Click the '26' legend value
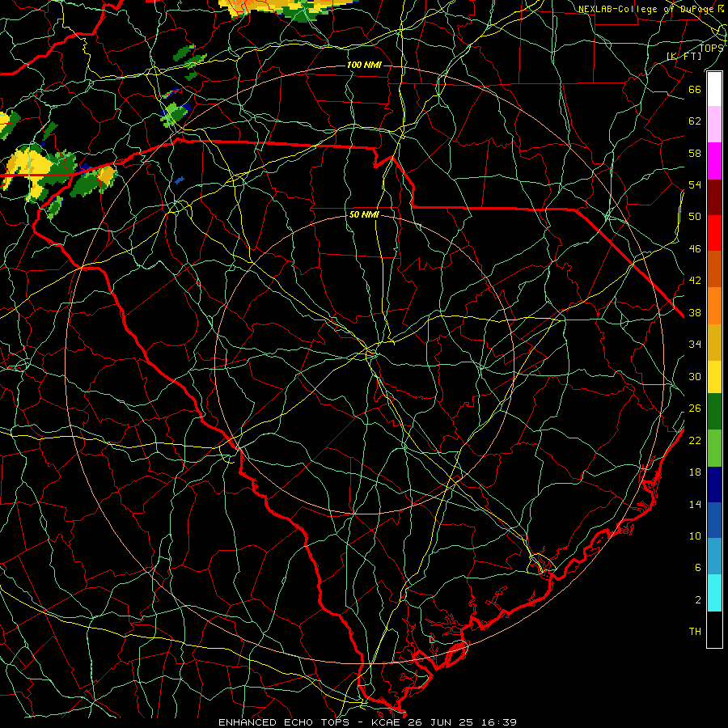Viewport: 728px width, 728px height. (695, 408)
